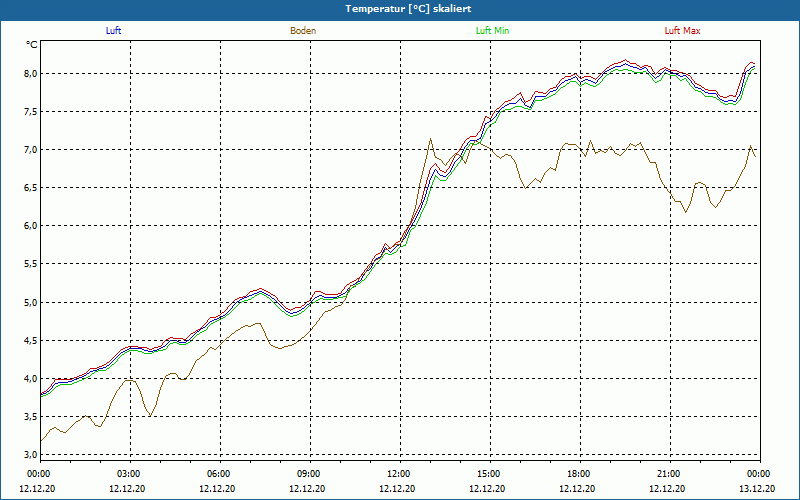The height and width of the screenshot is (500, 800).
Task: Click the 3,0 y-axis value
Action: coord(32,455)
